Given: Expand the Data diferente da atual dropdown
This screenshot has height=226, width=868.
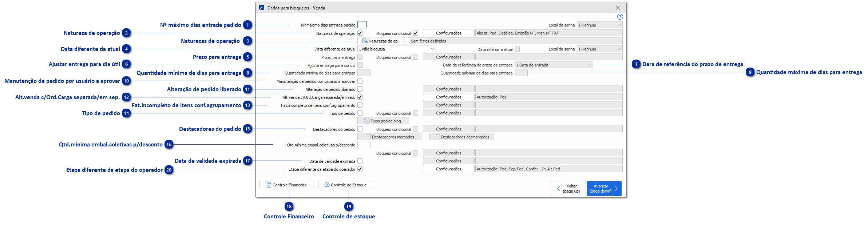Looking at the screenshot, I should 432,49.
